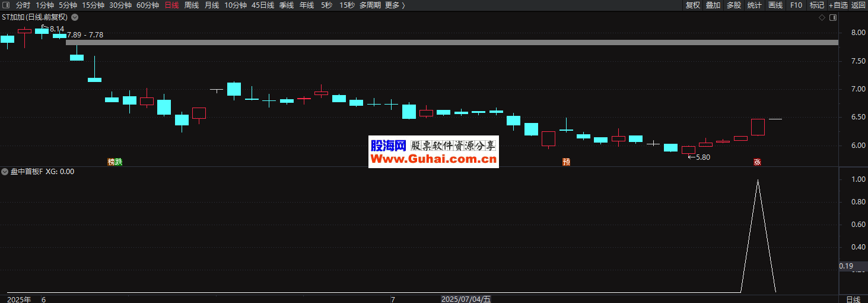The image size is (868, 303).
Task: Expand 更多 periods list
Action: pyautogui.click(x=395, y=5)
